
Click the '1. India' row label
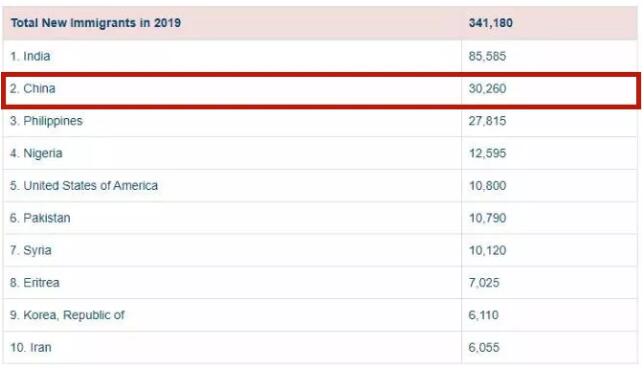[30, 56]
